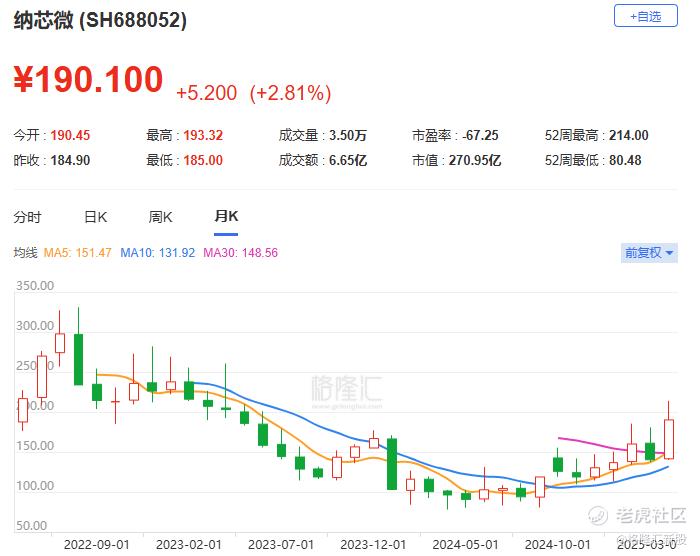The width and height of the screenshot is (700, 556).
Task: Click the 2023-12-01 date axis label
Action: (373, 545)
